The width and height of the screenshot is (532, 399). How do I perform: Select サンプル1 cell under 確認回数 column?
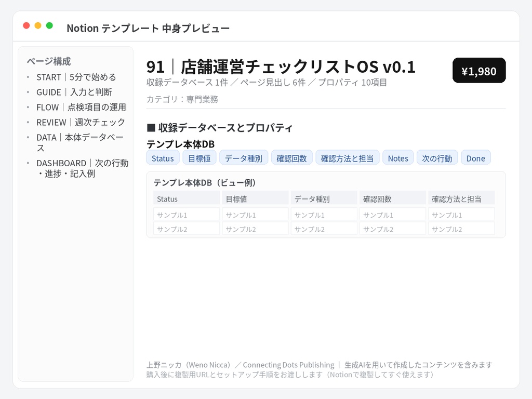point(393,214)
